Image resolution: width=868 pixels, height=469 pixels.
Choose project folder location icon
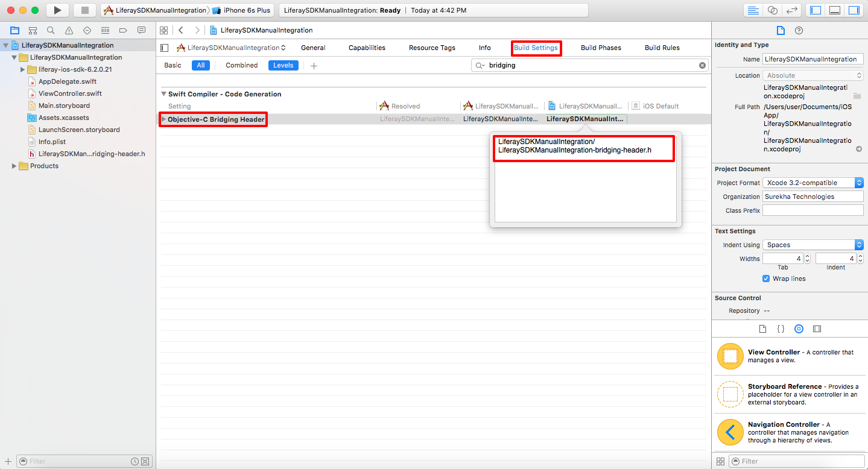coord(857,96)
